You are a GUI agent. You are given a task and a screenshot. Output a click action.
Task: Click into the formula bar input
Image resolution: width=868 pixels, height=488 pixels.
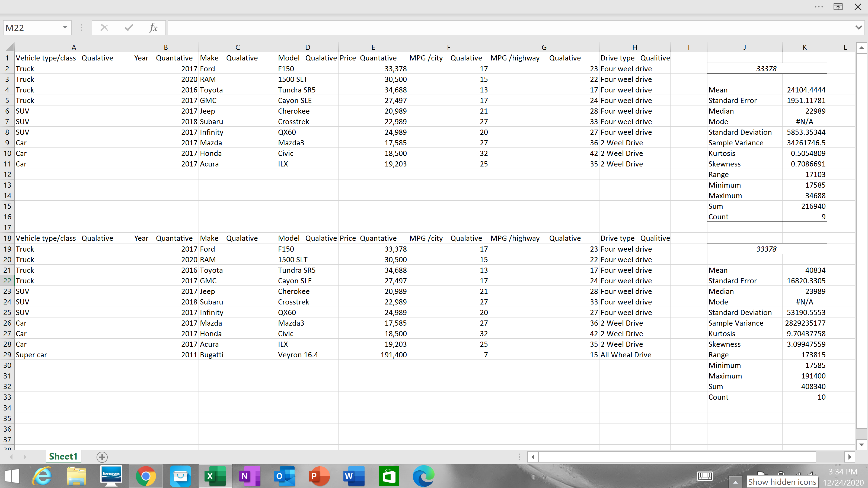(505, 28)
